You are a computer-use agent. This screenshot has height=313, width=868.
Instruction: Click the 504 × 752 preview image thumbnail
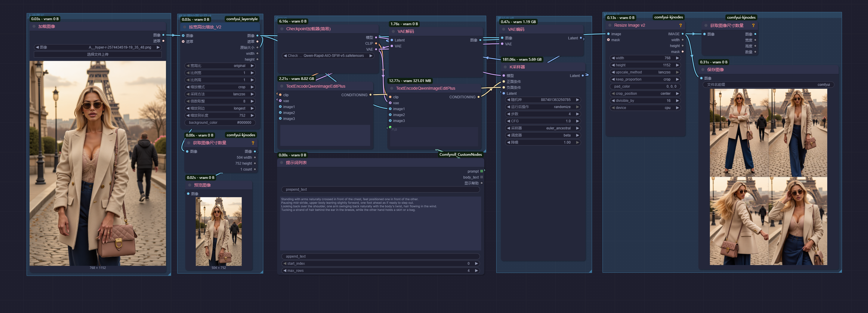[x=218, y=231]
